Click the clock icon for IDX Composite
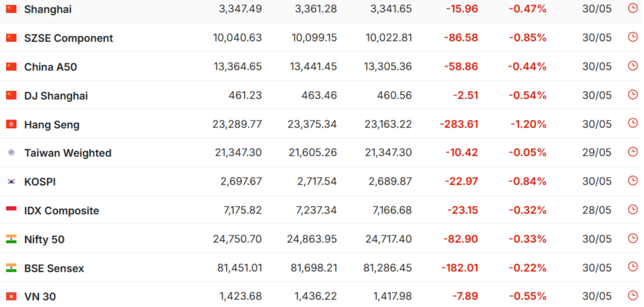This screenshot has width=644, height=307. click(x=632, y=209)
